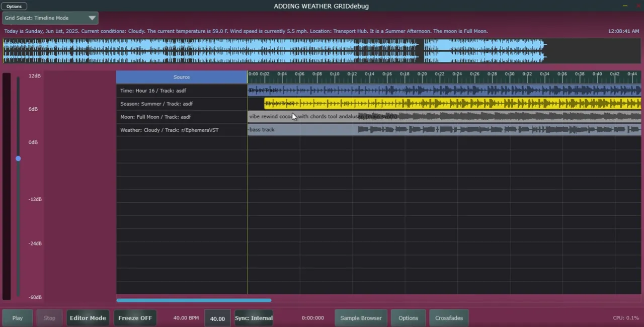The width and height of the screenshot is (644, 327).
Task: Open the Grid Select dropdown arrow
Action: tap(92, 18)
